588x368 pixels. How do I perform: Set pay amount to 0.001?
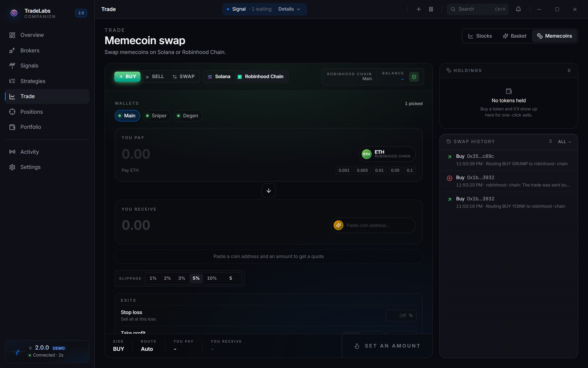click(344, 170)
